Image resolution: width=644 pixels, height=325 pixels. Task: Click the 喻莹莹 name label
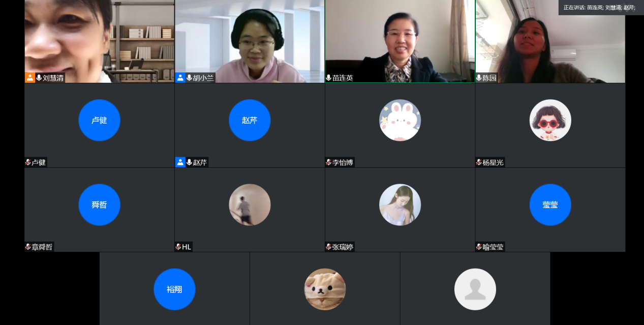click(493, 247)
